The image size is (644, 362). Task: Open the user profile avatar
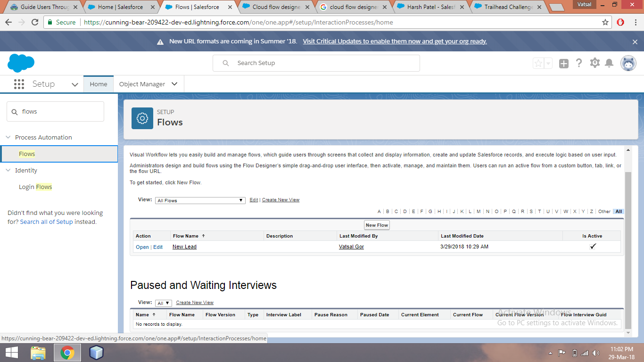(x=628, y=63)
